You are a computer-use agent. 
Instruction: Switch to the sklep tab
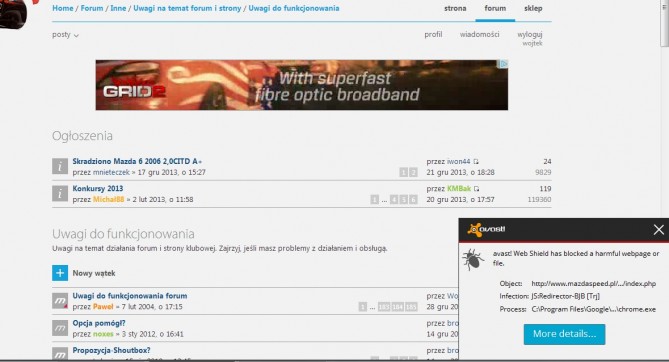[x=533, y=9]
